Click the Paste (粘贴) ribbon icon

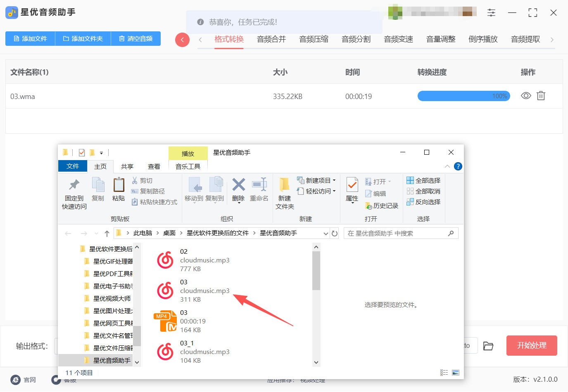(x=119, y=190)
